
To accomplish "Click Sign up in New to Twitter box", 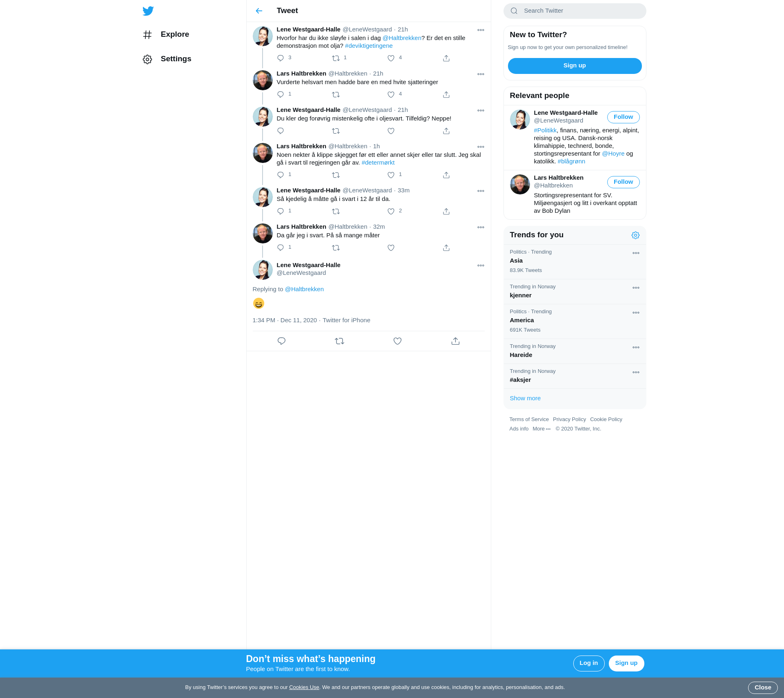I will point(575,66).
